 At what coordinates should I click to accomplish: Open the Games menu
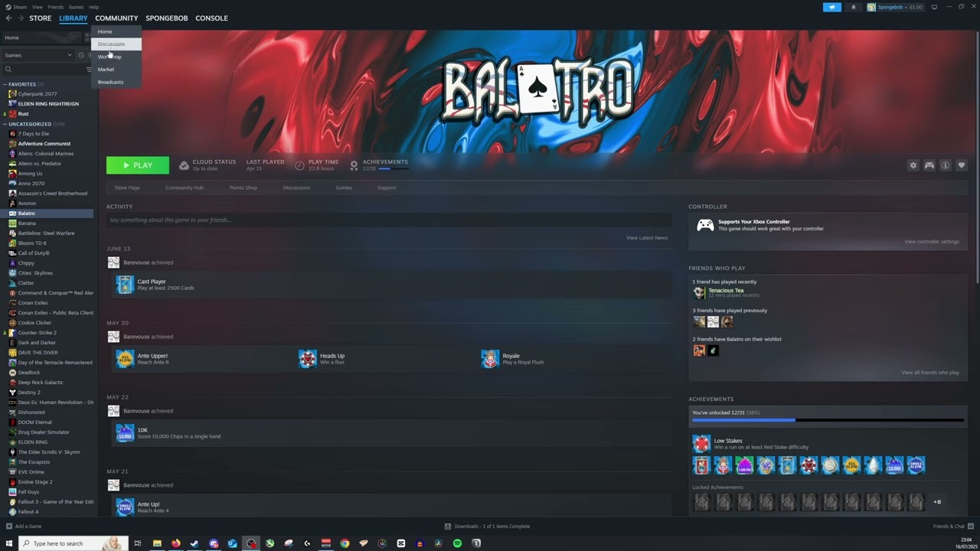pyautogui.click(x=77, y=7)
